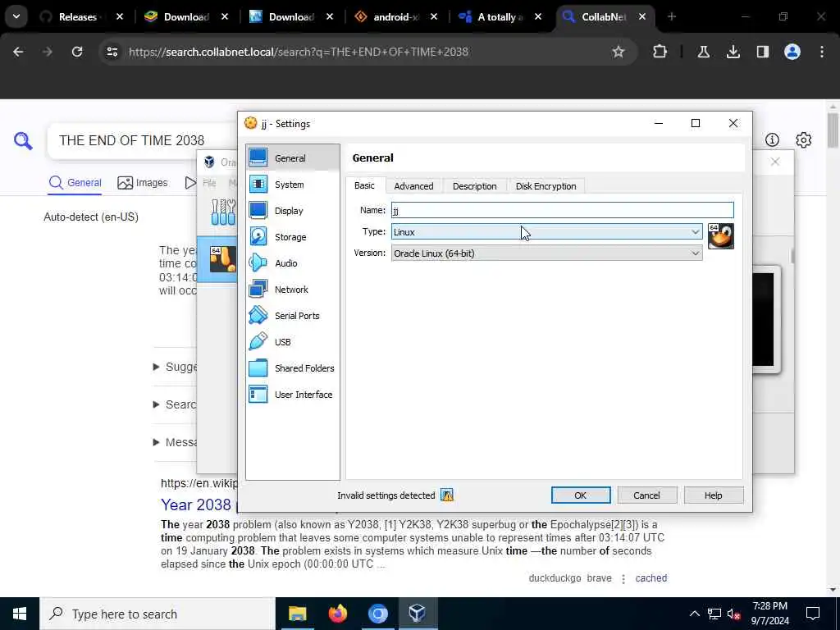This screenshot has height=630, width=840.
Task: Open new browser tab with plus
Action: 671,16
